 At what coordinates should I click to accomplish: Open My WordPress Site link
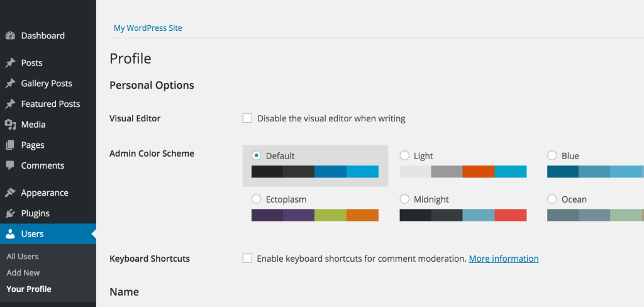tap(148, 28)
